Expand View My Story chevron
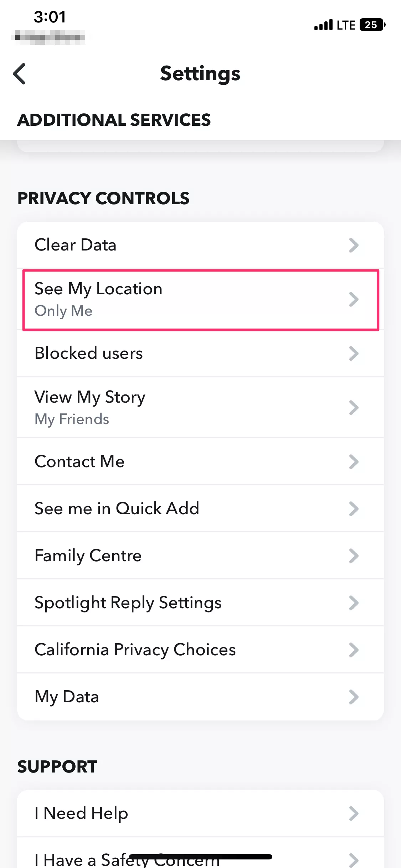 354,408
